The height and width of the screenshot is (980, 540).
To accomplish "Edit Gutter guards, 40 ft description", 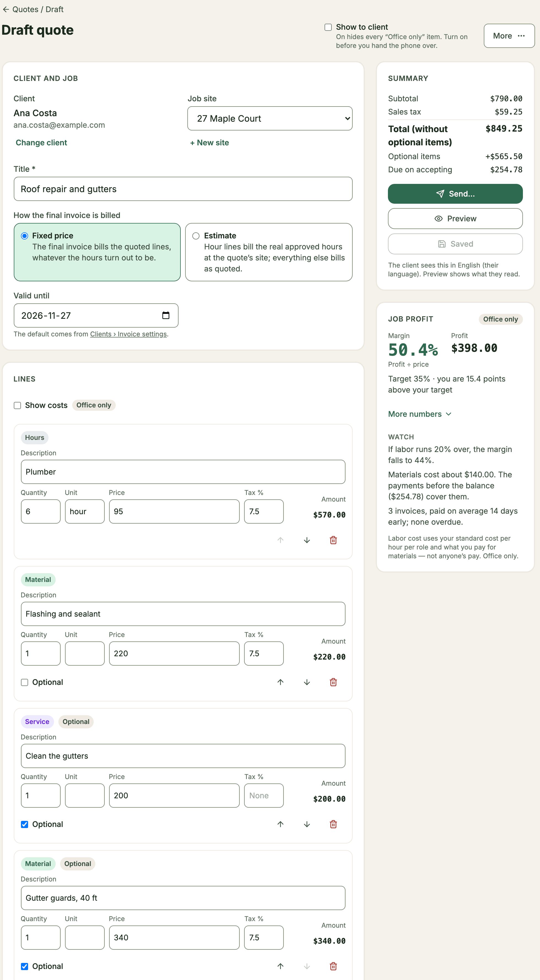I will [x=183, y=898].
